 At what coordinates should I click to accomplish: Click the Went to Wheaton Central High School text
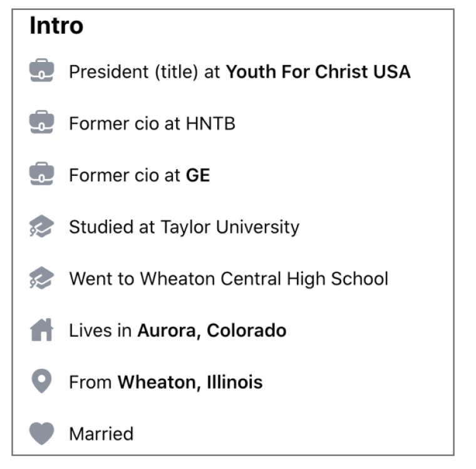(x=229, y=279)
